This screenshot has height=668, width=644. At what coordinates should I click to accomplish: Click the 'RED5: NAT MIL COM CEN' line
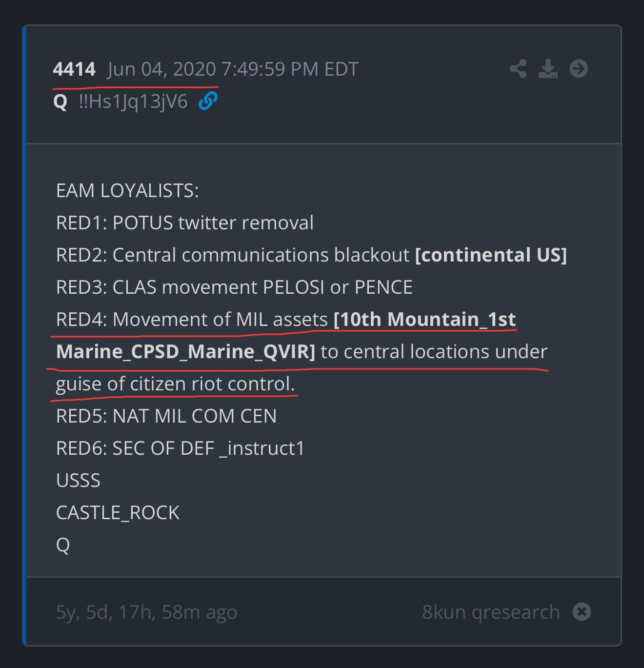click(x=166, y=416)
